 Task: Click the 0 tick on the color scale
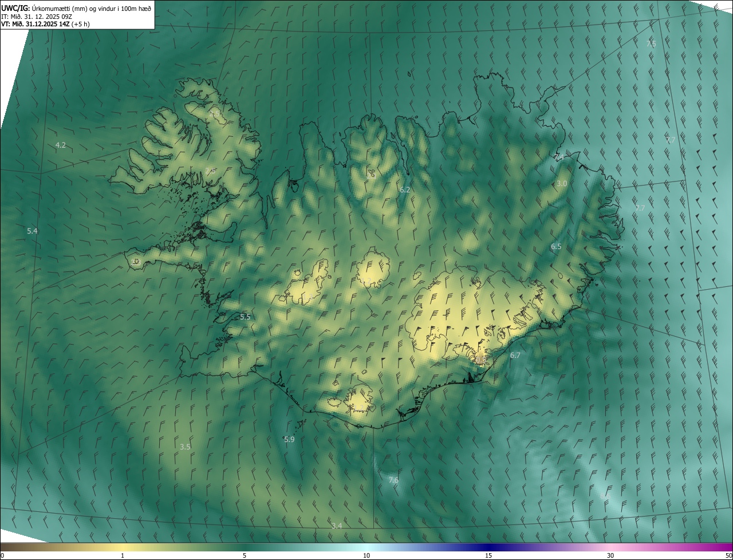coord(2,555)
